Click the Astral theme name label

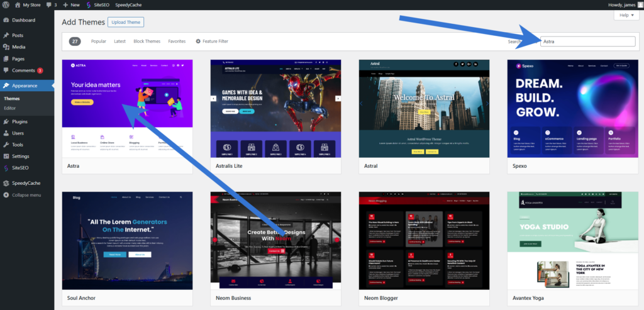tap(371, 166)
